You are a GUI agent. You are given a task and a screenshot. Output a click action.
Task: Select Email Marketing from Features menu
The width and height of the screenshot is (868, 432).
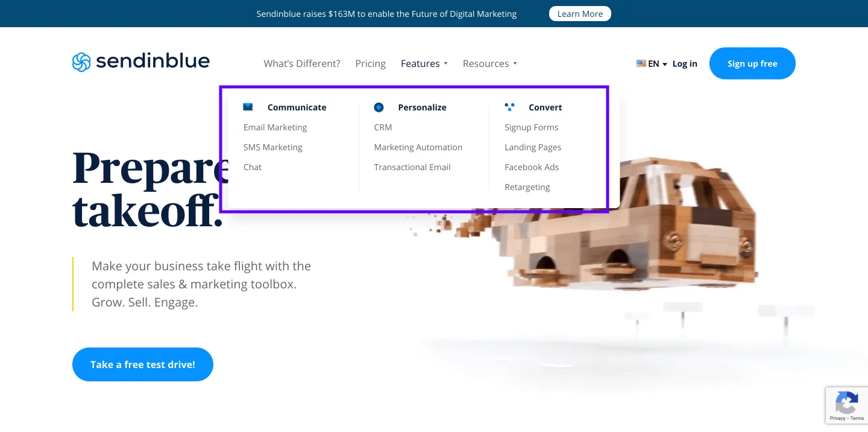click(275, 127)
